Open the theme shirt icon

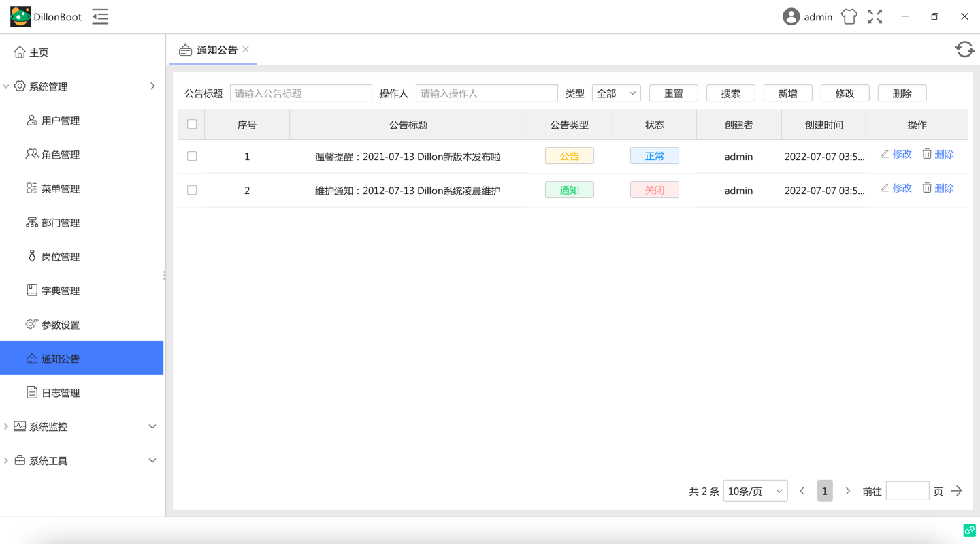point(849,16)
